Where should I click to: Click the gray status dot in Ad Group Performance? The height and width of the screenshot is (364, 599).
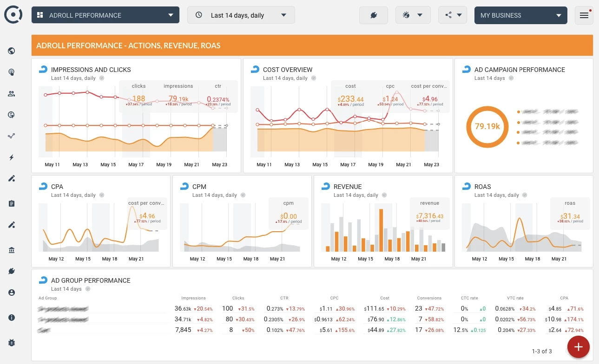[x=88, y=289]
